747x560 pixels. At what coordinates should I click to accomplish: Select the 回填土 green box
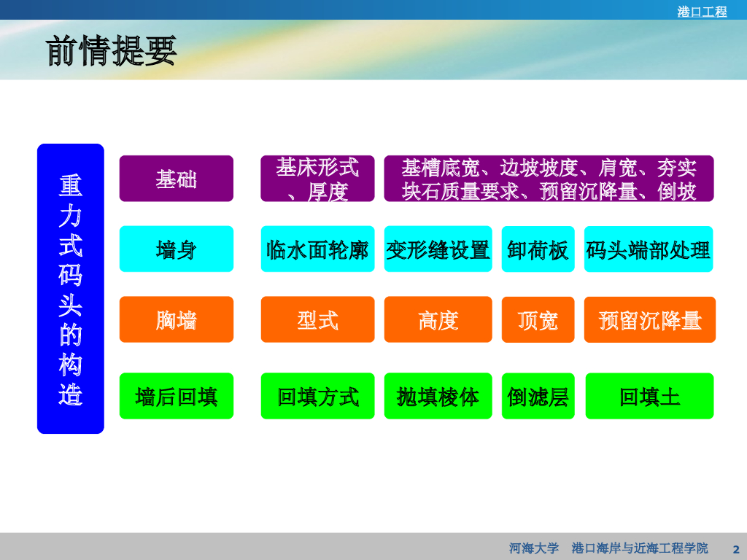click(649, 396)
